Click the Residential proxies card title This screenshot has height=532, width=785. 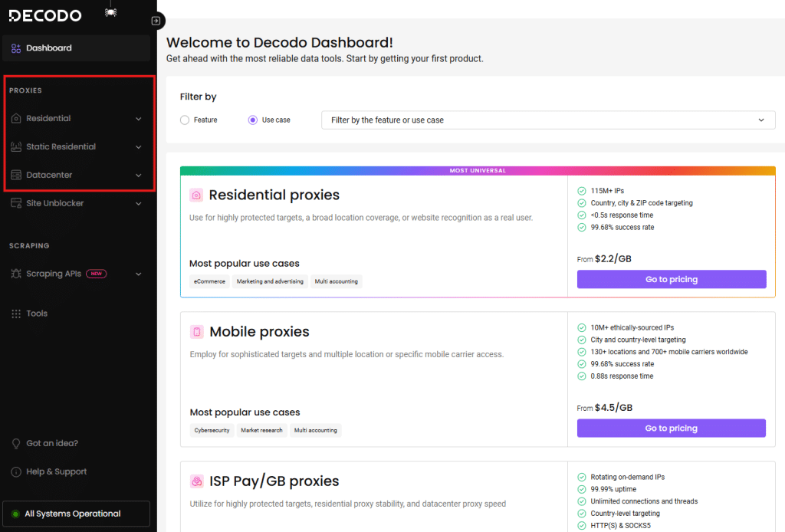coord(274,195)
